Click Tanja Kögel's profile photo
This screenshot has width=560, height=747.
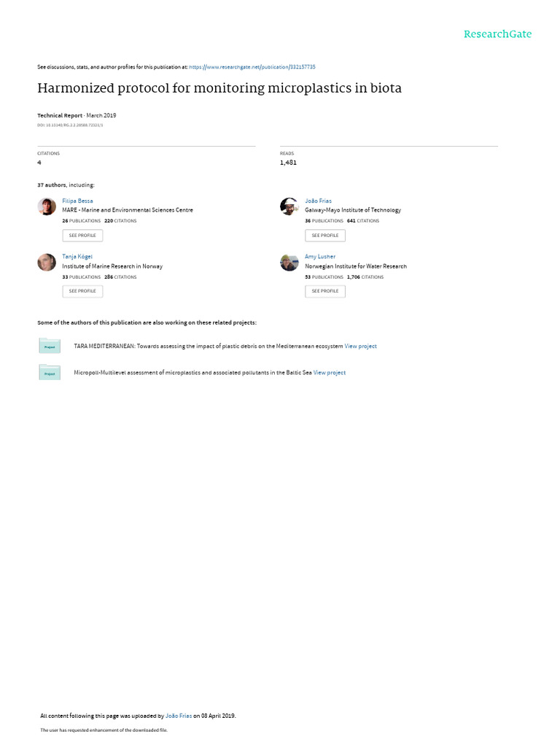47,262
